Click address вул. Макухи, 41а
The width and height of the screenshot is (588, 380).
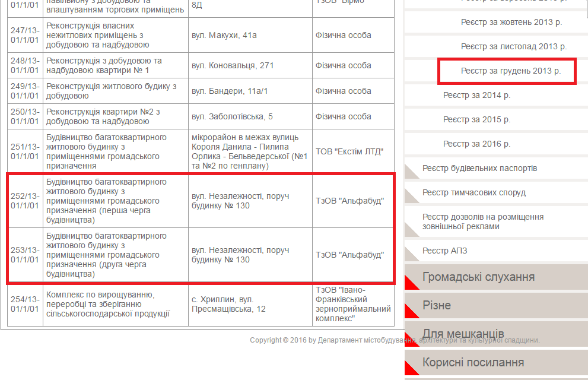[224, 35]
